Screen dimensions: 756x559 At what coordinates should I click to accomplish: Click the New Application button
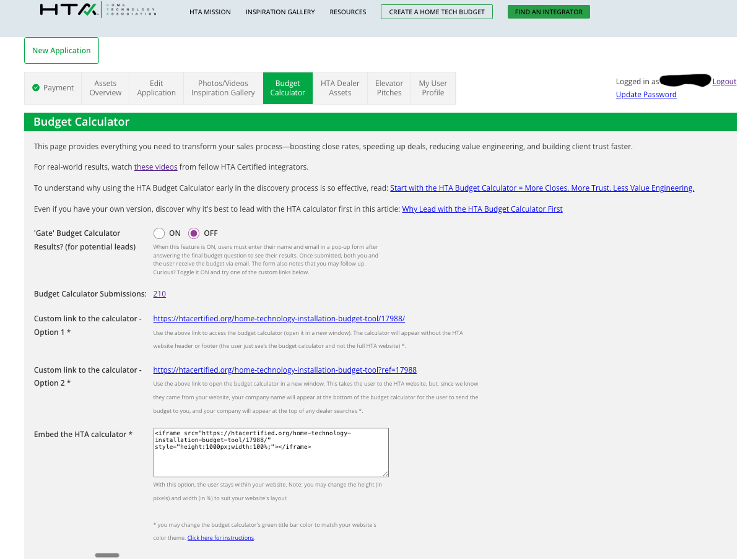pyautogui.click(x=61, y=51)
